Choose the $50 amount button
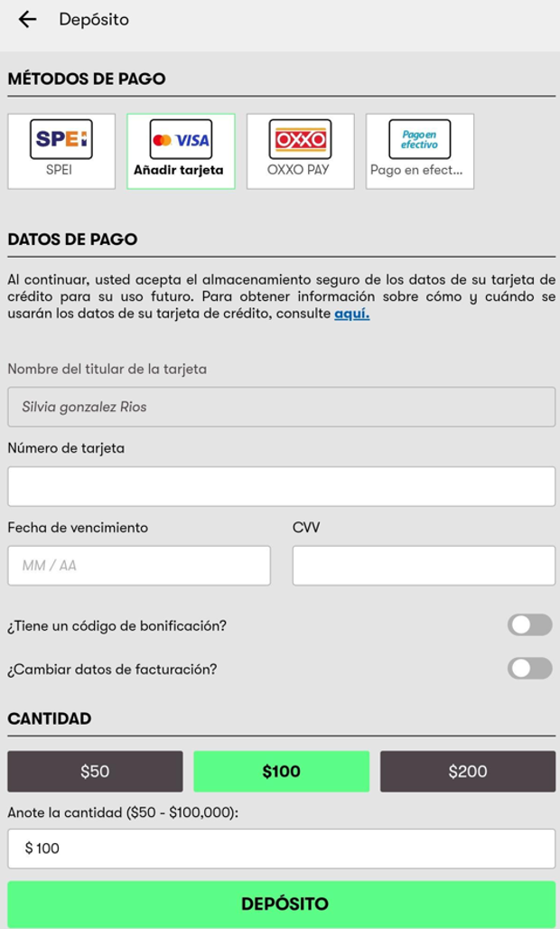560x929 pixels. [95, 771]
